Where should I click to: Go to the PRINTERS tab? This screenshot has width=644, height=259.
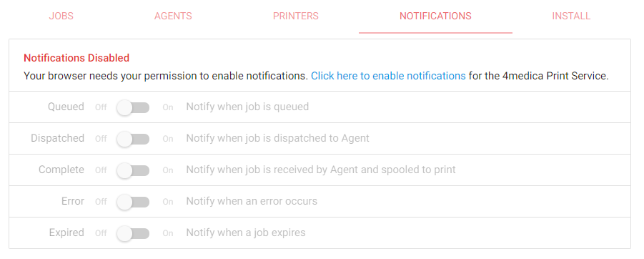click(x=296, y=16)
